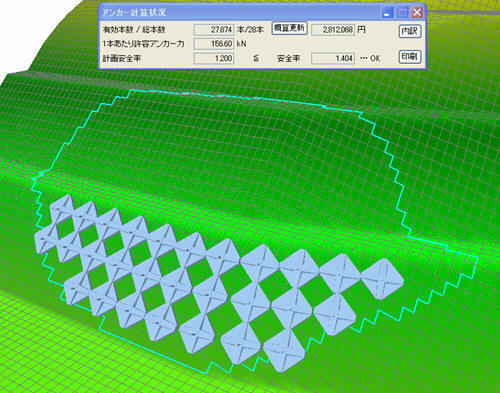Open the 内訳 breakdown button
500x393 pixels.
[410, 31]
